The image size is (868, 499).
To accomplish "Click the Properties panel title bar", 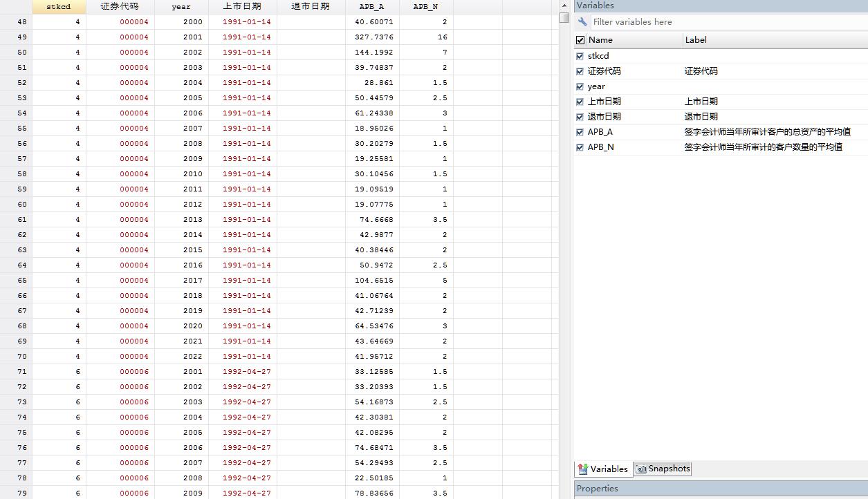I will (721, 489).
